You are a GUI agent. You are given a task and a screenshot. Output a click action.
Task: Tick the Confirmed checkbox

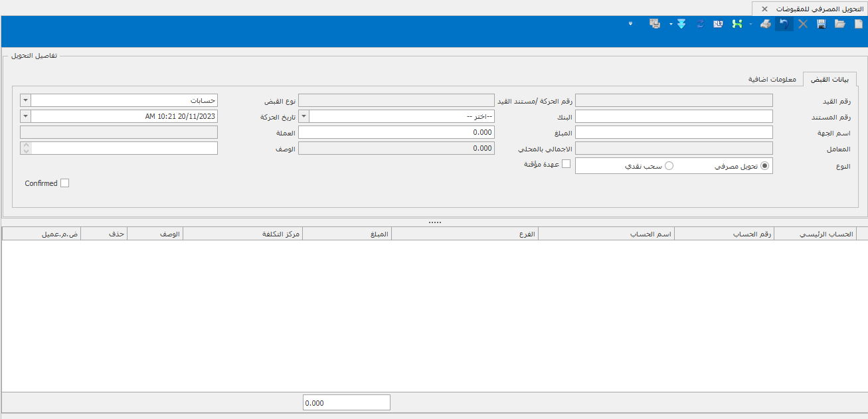(x=64, y=183)
